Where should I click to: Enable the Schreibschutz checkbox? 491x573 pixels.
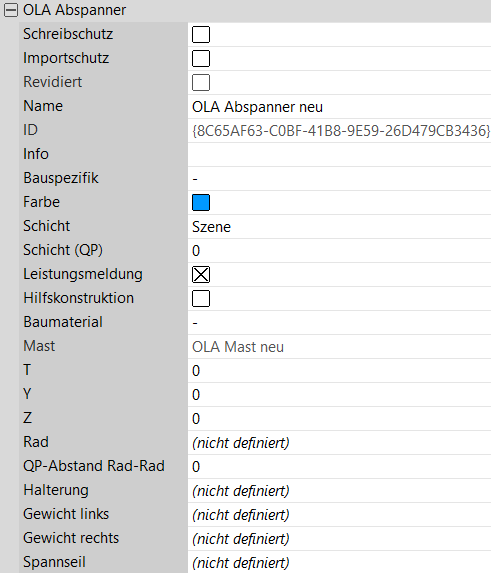(x=201, y=35)
